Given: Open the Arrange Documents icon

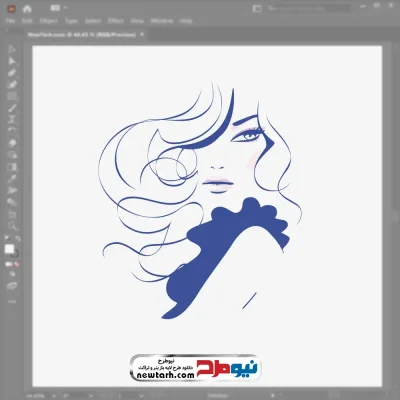Looking at the screenshot, I should (57, 8).
